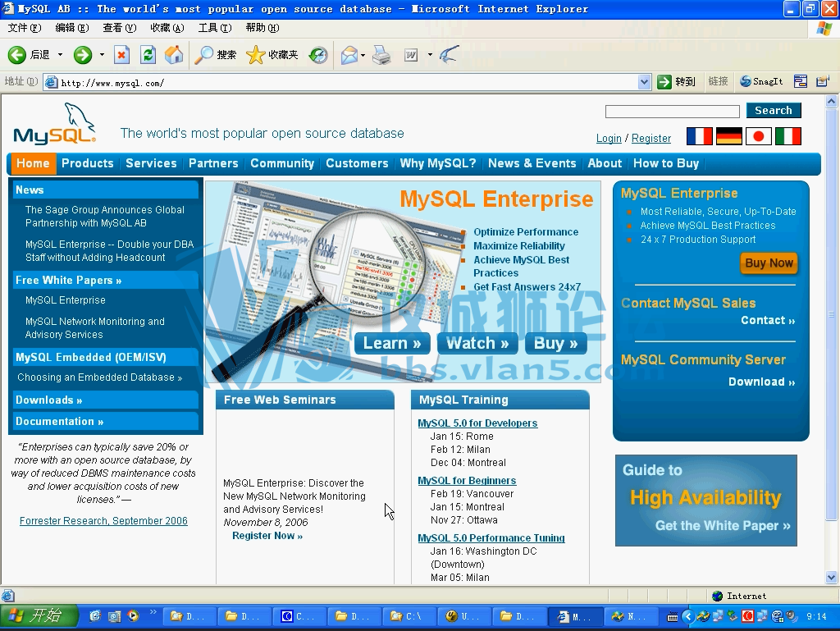Click the vertical scrollbar thumb
This screenshot has height=631, width=840.
coord(832,314)
